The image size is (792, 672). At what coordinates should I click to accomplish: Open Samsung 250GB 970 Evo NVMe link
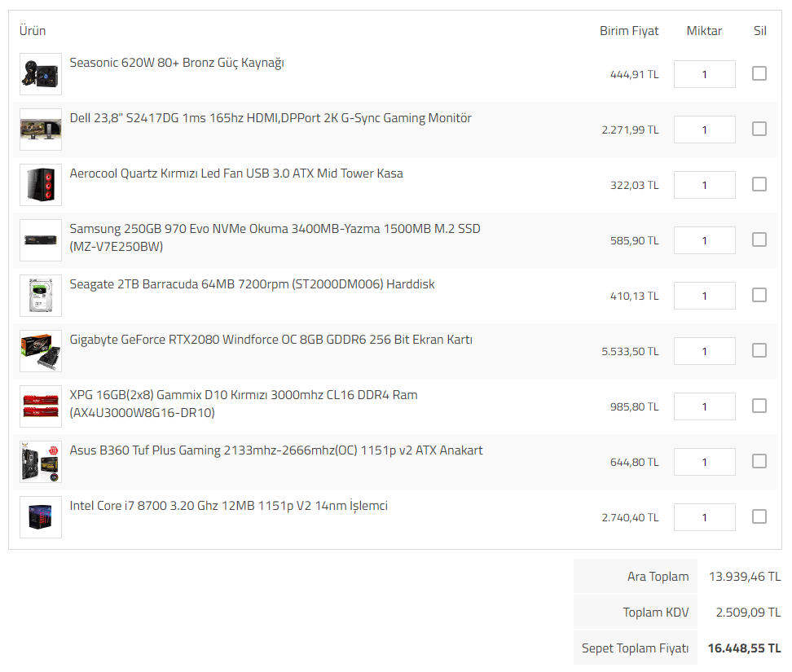click(275, 237)
